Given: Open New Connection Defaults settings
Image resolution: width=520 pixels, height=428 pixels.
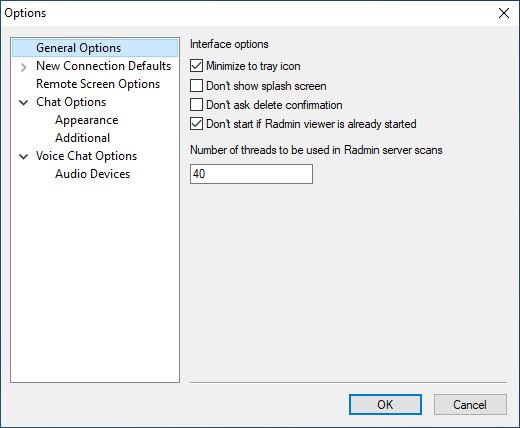Looking at the screenshot, I should [103, 66].
